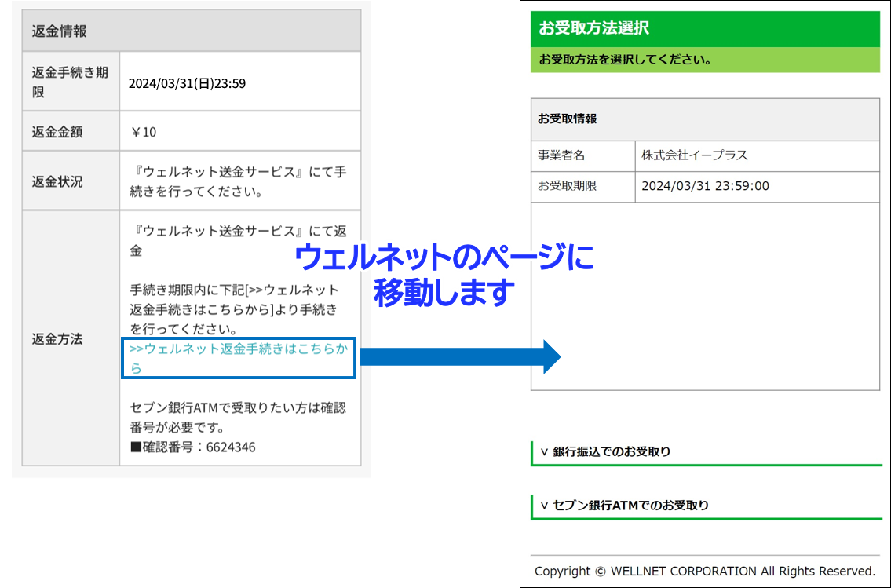
Task: Click the 返金情報 table header
Action: pos(192,31)
